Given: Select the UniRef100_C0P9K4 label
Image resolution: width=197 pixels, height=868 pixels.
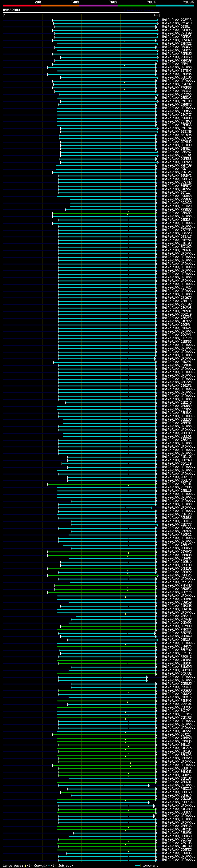Looking at the screenshot, I should point(176,531).
